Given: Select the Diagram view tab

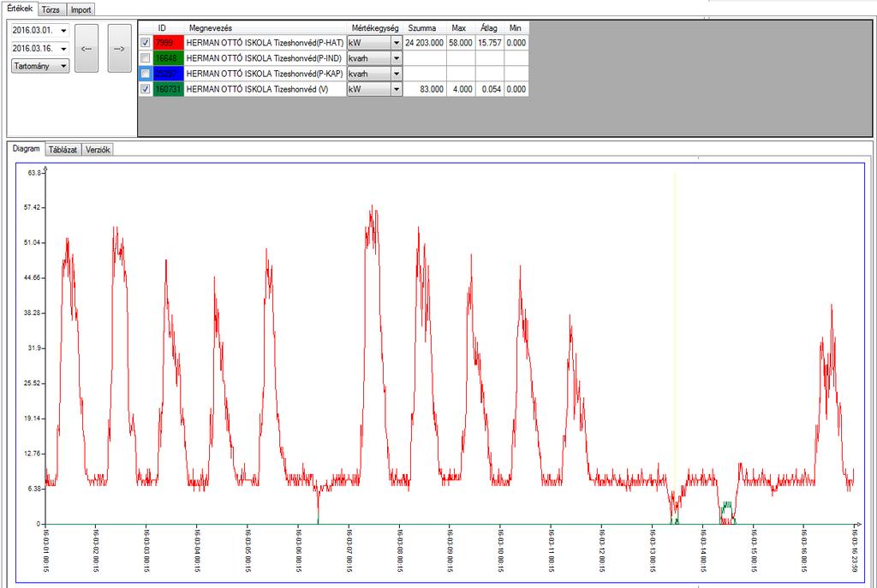Looking at the screenshot, I should (27, 149).
